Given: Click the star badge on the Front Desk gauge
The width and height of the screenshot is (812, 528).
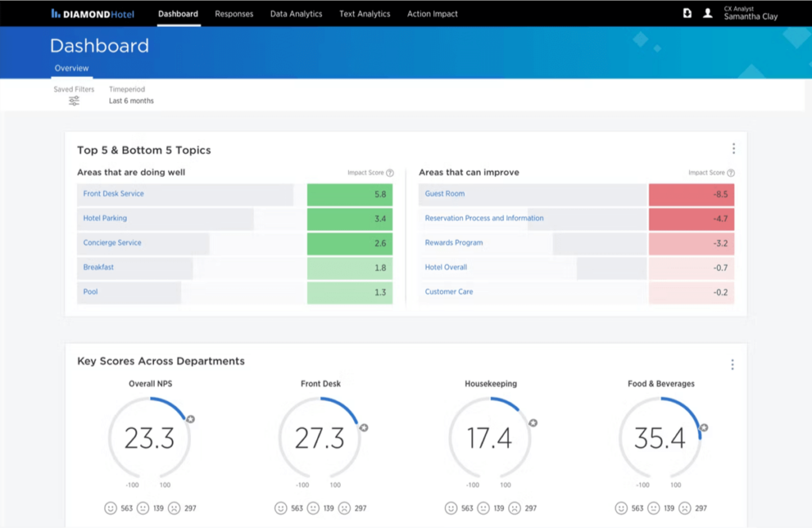Looking at the screenshot, I should pos(363,427).
